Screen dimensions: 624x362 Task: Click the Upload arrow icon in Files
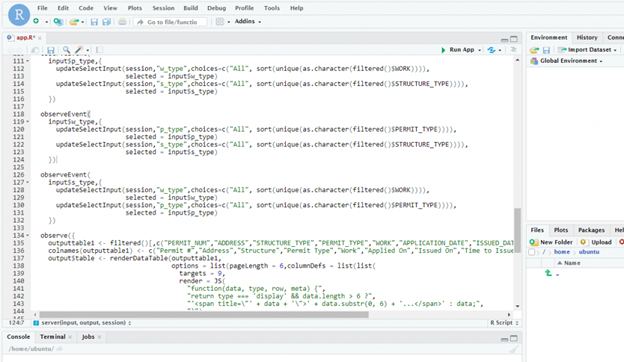point(583,242)
